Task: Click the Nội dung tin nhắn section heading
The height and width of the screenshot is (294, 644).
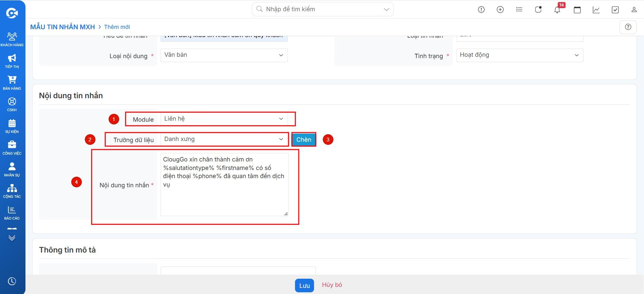Action: (71, 96)
